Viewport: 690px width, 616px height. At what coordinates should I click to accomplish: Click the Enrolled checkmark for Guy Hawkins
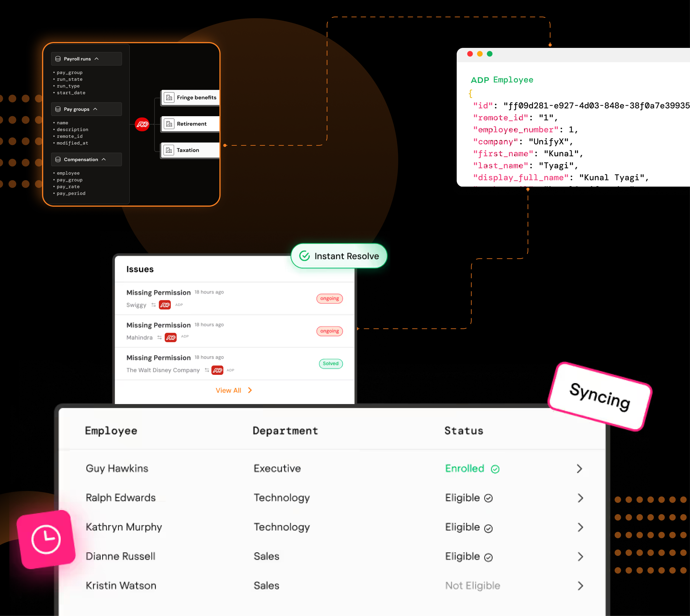click(495, 469)
